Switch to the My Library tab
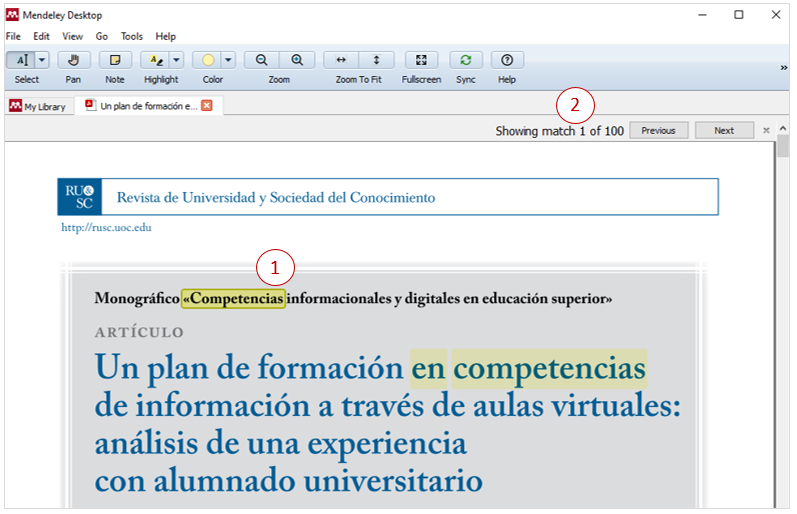797x514 pixels. [38, 106]
